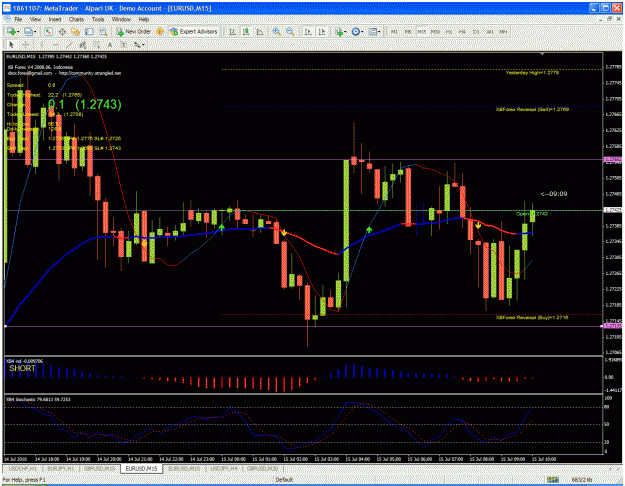Switch chart to candlesticks style
The width and height of the screenshot is (625, 486).
[246, 31]
